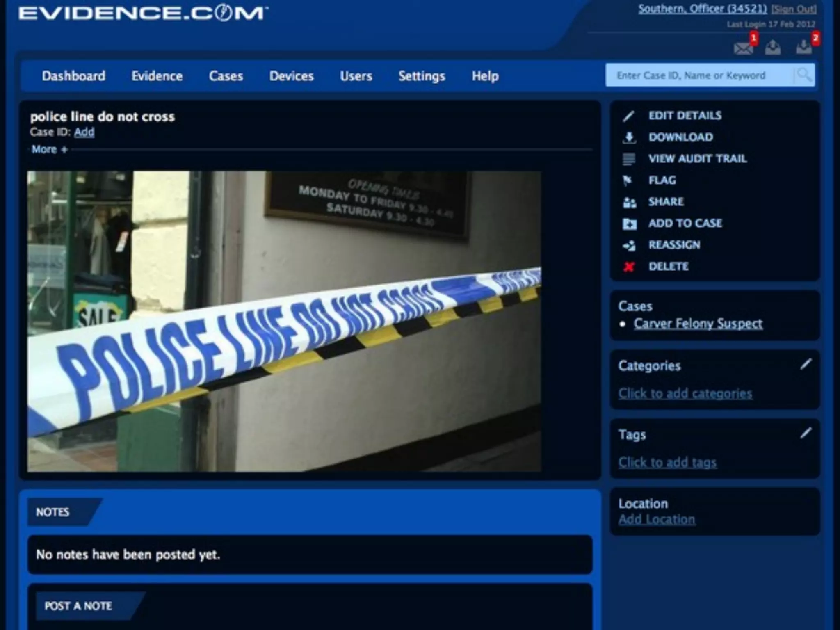
Task: Click the Location panel heading
Action: pos(643,504)
